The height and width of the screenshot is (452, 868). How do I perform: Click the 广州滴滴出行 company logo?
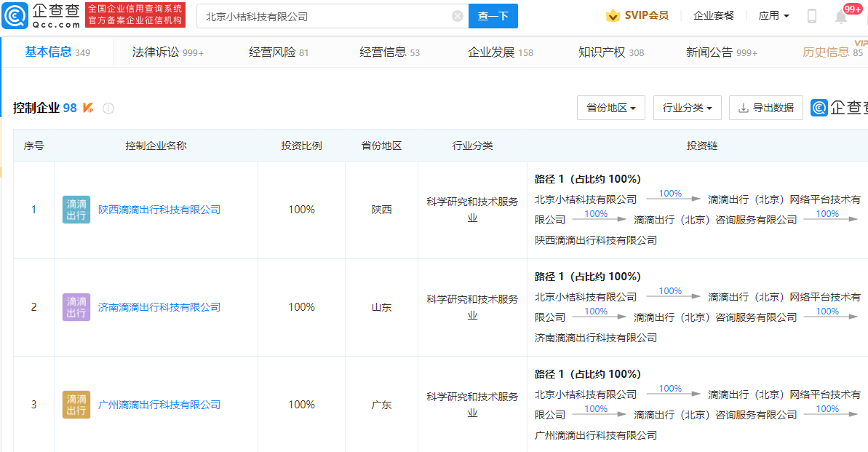76,405
